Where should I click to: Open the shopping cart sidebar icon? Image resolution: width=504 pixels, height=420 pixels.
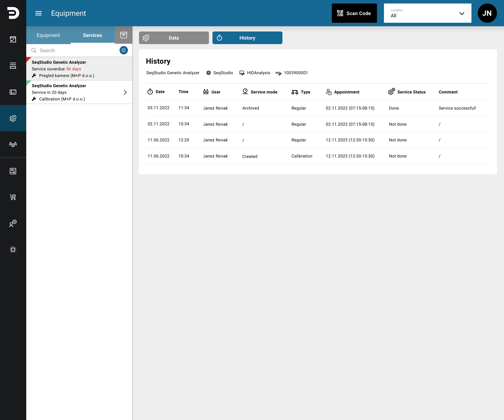coord(13,197)
